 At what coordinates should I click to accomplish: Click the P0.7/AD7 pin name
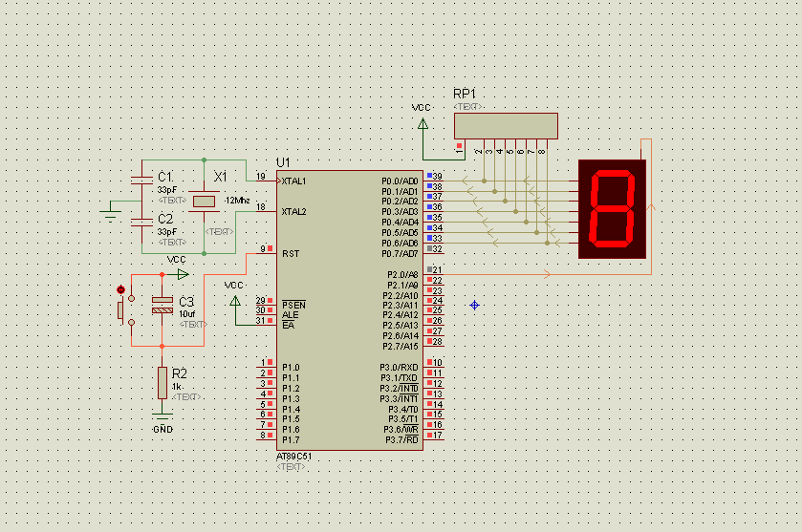pyautogui.click(x=400, y=253)
